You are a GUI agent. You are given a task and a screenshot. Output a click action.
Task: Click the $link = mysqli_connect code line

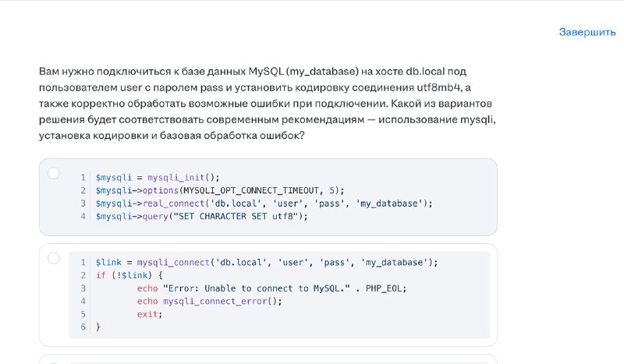[267, 263]
